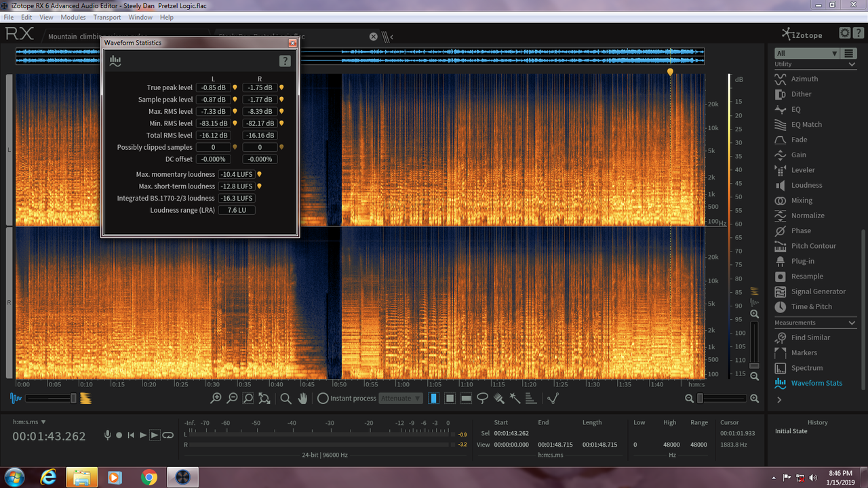Open the Pitch Contour module
Image resolution: width=868 pixels, height=488 pixels.
tap(813, 246)
